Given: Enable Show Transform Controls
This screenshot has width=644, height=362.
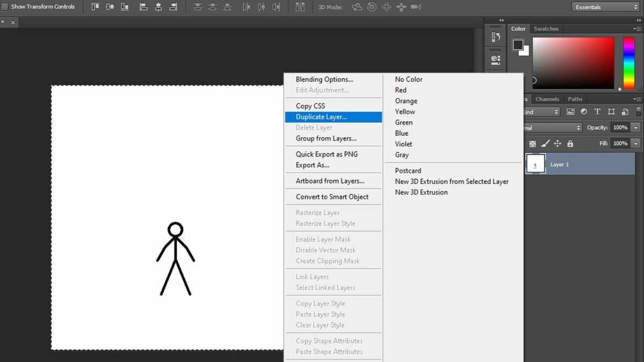Looking at the screenshot, I should (5, 7).
